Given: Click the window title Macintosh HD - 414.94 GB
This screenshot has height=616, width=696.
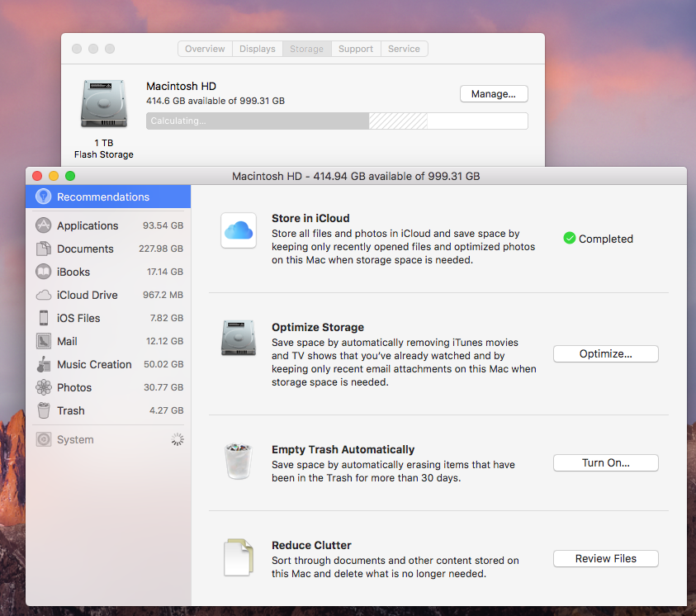Looking at the screenshot, I should (356, 176).
